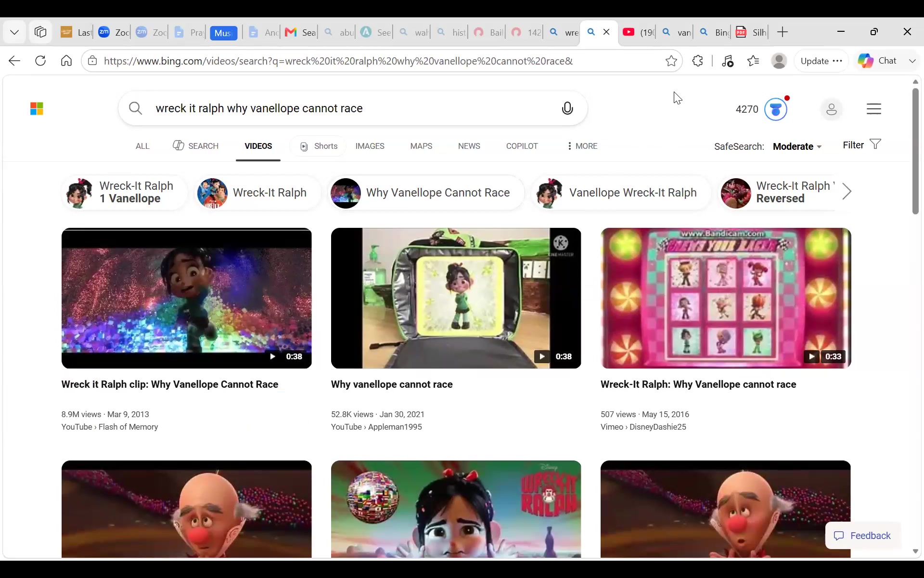
Task: Open the Favorites list icon
Action: [753, 61]
